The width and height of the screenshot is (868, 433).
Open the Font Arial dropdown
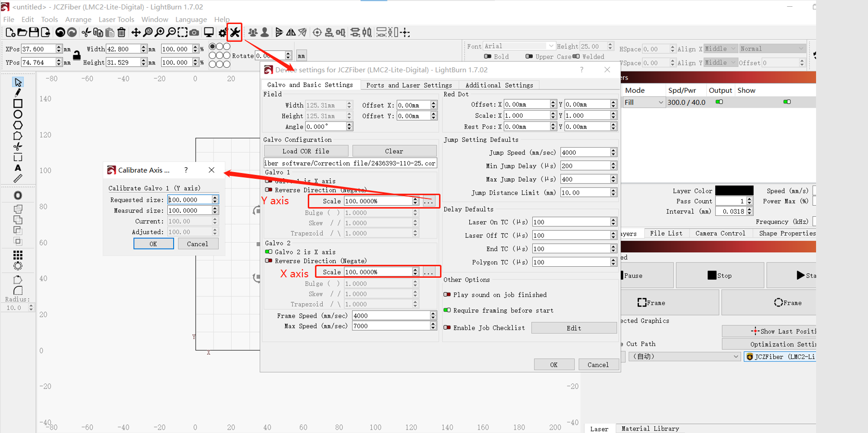pos(519,46)
